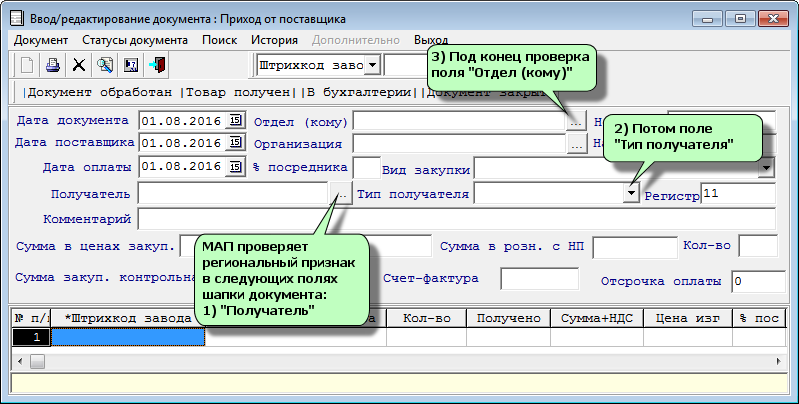Viewport: 799px width, 404px height.
Task: Click the Товар получен status
Action: pyautogui.click(x=237, y=93)
